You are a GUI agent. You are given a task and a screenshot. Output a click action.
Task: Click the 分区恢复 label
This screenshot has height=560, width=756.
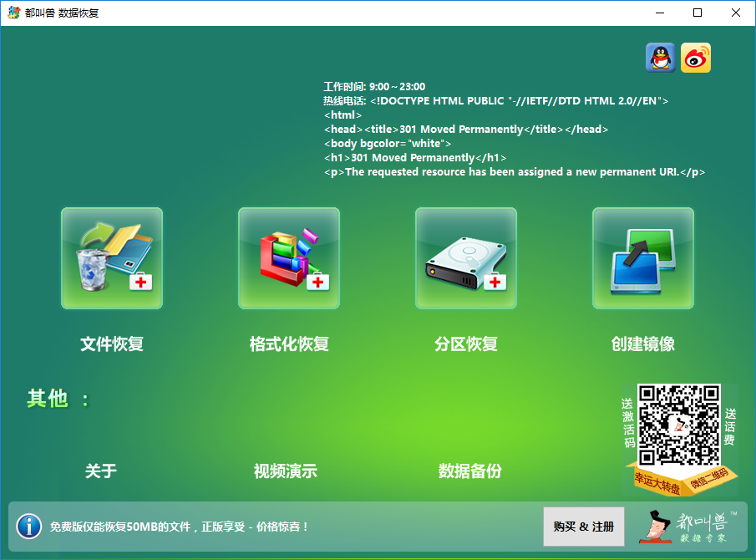(466, 344)
